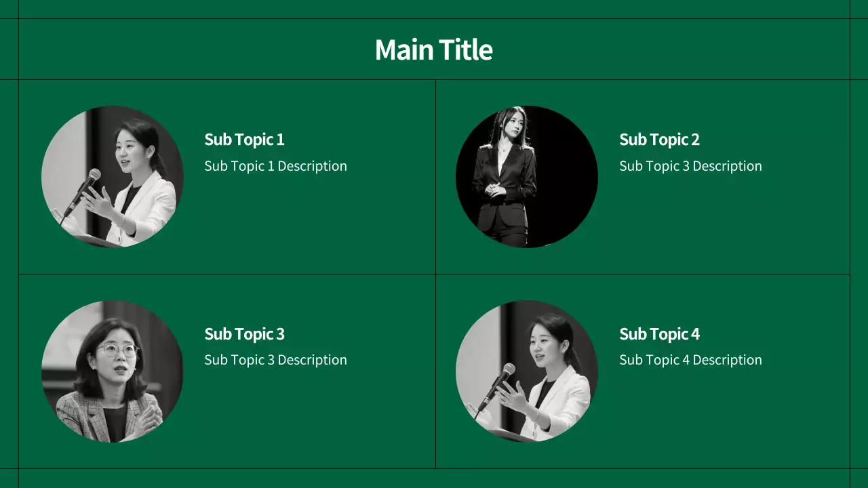This screenshot has height=488, width=868.
Task: Click the Sub Topic 1 heading
Action: click(x=244, y=140)
